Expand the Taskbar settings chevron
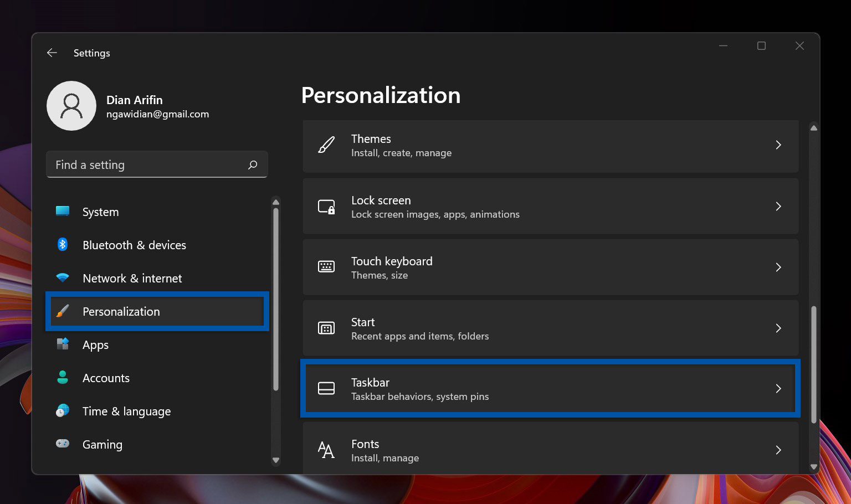851x504 pixels. 778,389
